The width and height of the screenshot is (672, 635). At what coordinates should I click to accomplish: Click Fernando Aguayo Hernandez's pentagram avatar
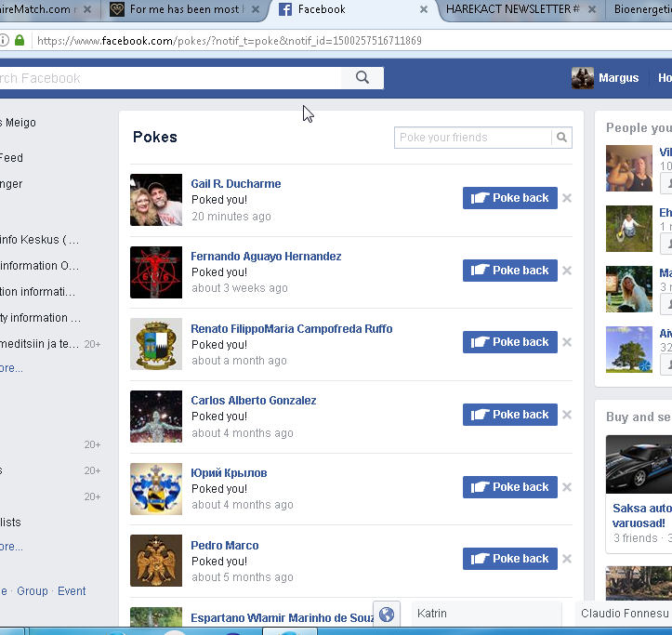156,272
